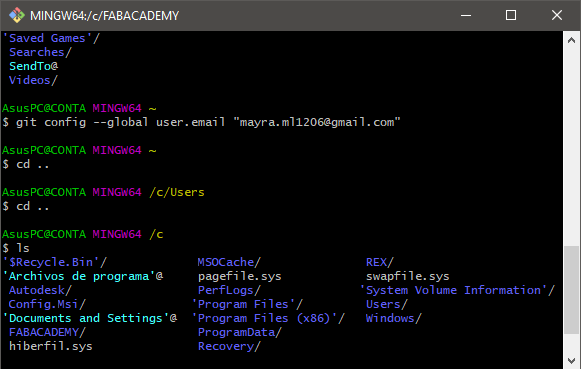Click the Autodesk/ directory name
The width and height of the screenshot is (581, 369).
coord(40,290)
